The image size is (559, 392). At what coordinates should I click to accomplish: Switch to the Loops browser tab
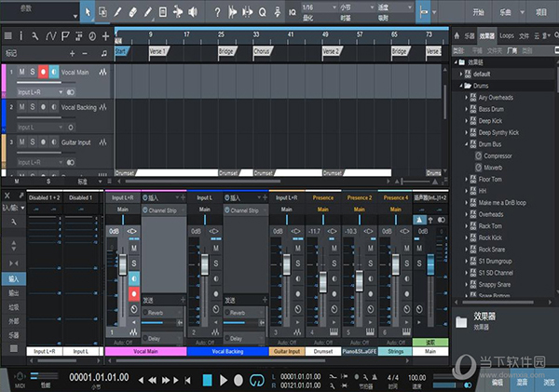507,35
